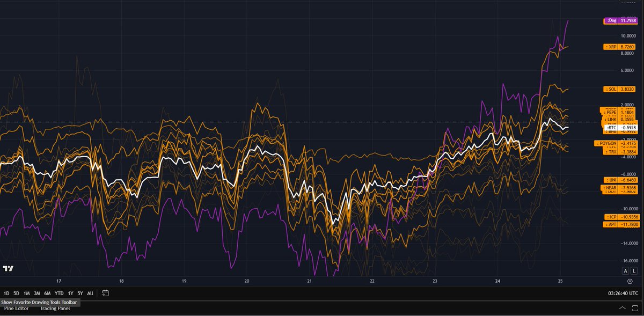Image resolution: width=644 pixels, height=316 pixels.
Task: Open the timezone menu showing 03:26:40 UTC
Action: (x=623, y=293)
